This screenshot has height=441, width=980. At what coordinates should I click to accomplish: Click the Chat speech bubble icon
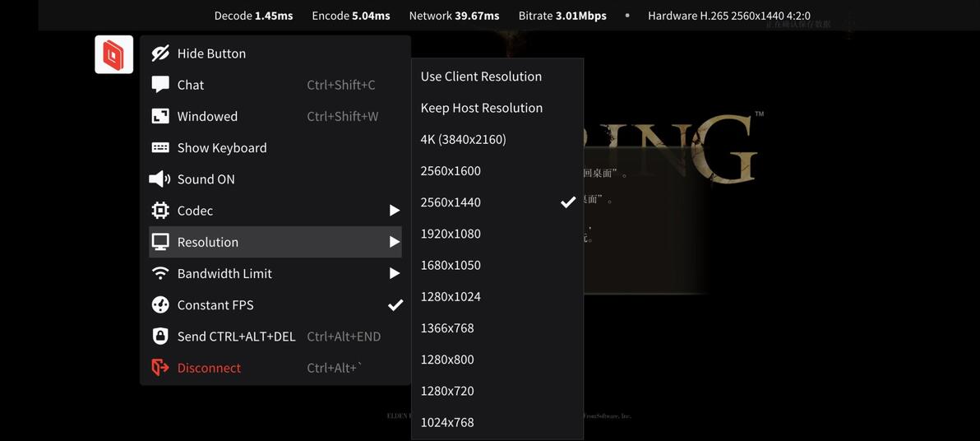[x=160, y=85]
